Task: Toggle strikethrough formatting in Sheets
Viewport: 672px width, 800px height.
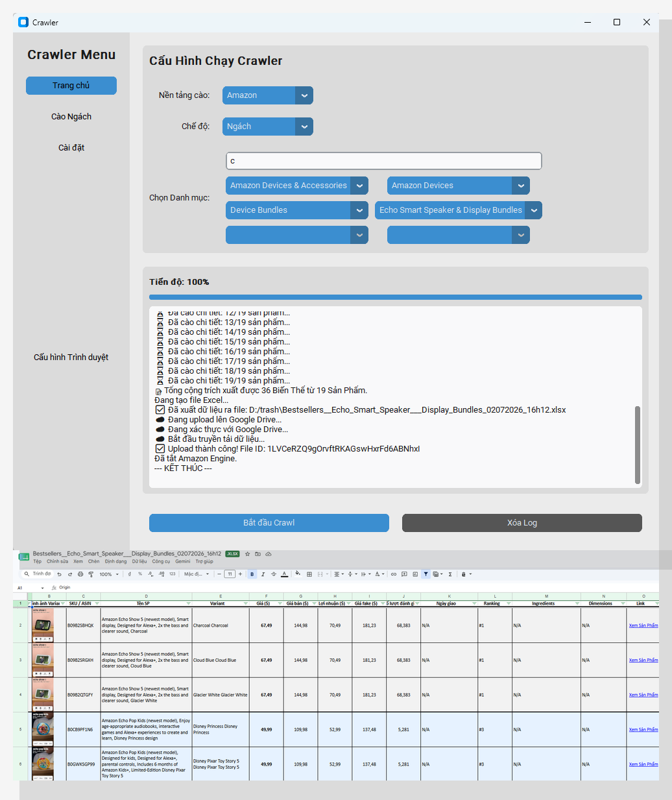Action: (274, 574)
